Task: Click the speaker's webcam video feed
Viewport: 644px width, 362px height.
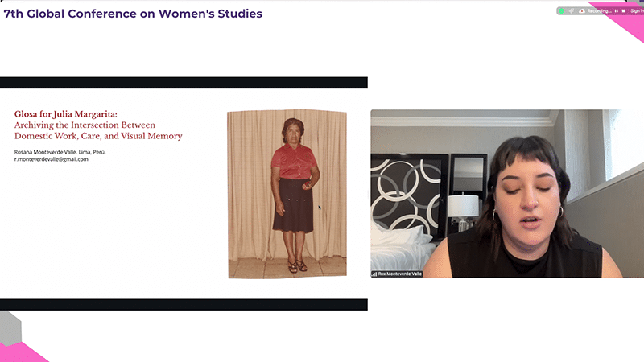Action: pyautogui.click(x=507, y=194)
